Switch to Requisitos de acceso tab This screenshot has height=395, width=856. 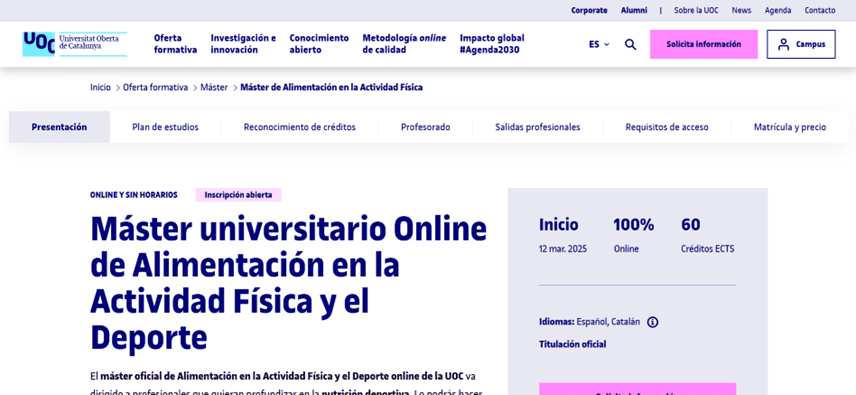(667, 127)
